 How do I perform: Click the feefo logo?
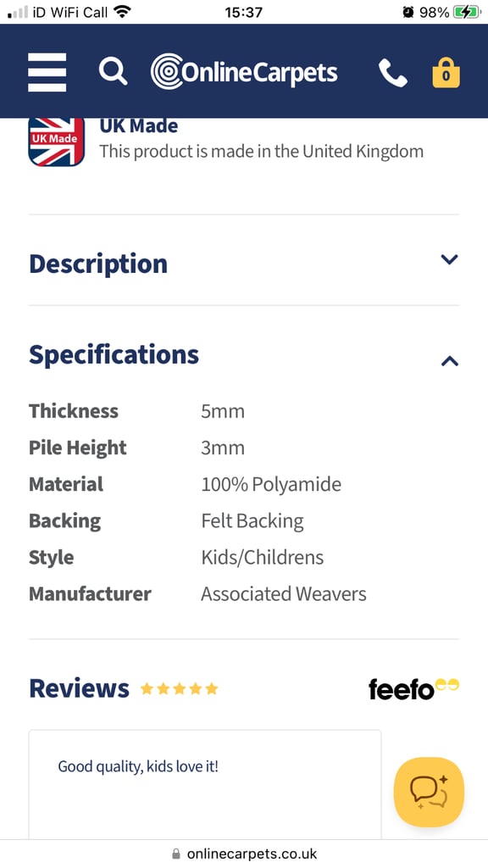click(x=413, y=689)
